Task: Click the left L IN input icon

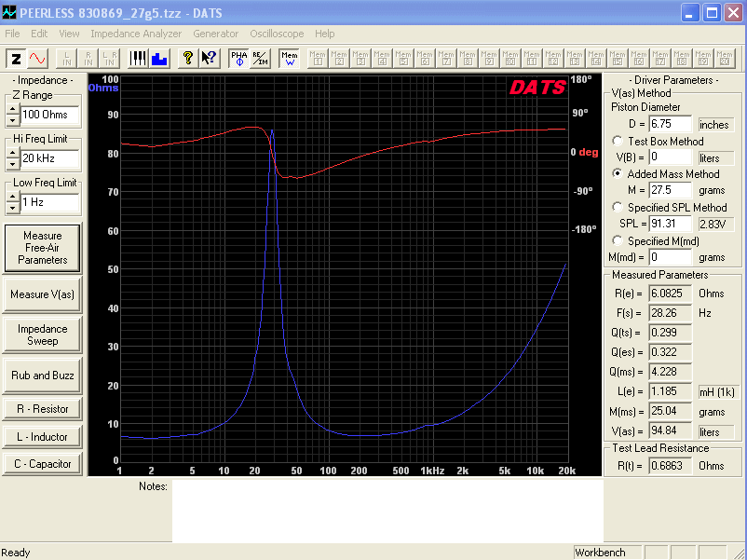Action: coord(67,58)
